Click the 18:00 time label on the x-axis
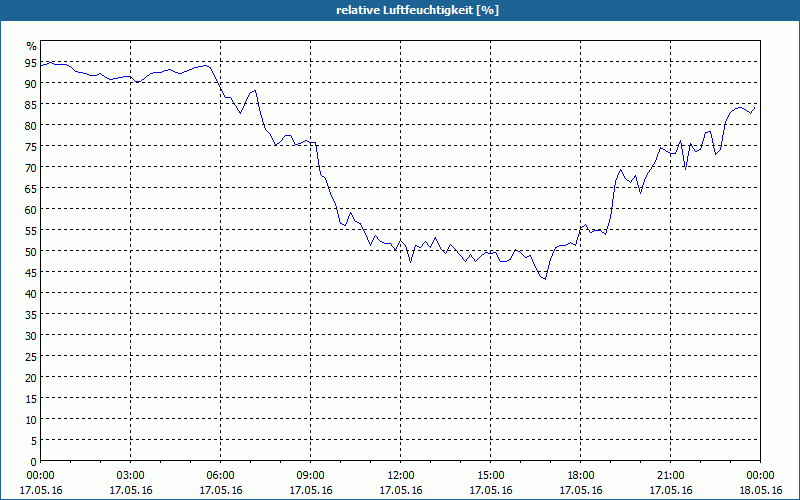The image size is (800, 500). click(581, 476)
